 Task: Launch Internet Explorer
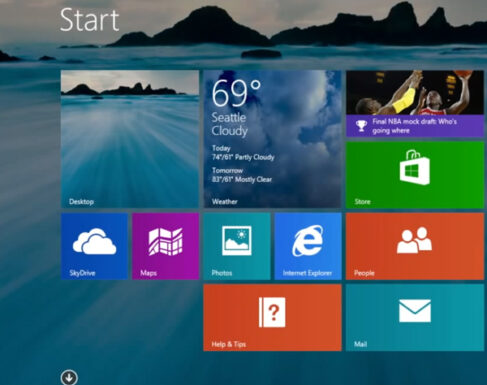click(308, 246)
